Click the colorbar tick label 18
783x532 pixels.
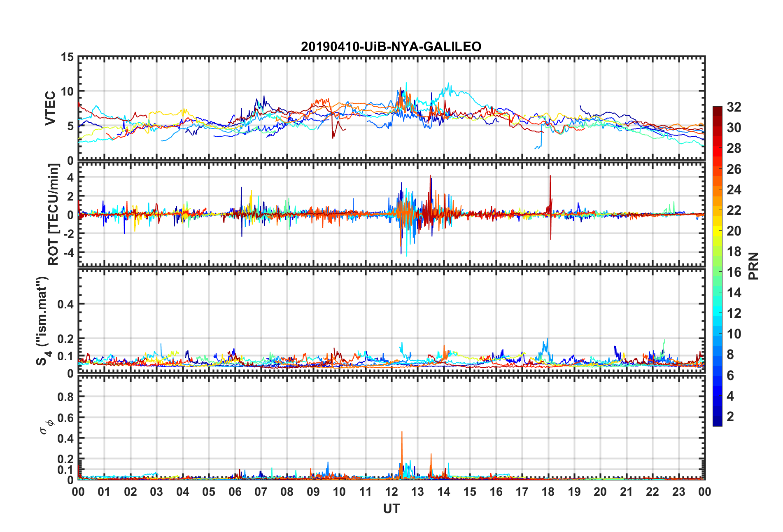point(734,251)
